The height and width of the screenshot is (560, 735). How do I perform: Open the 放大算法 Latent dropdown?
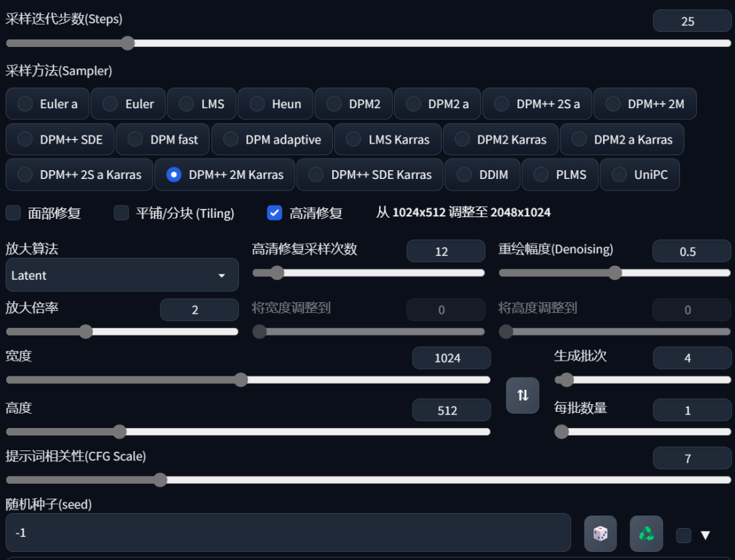tap(122, 276)
